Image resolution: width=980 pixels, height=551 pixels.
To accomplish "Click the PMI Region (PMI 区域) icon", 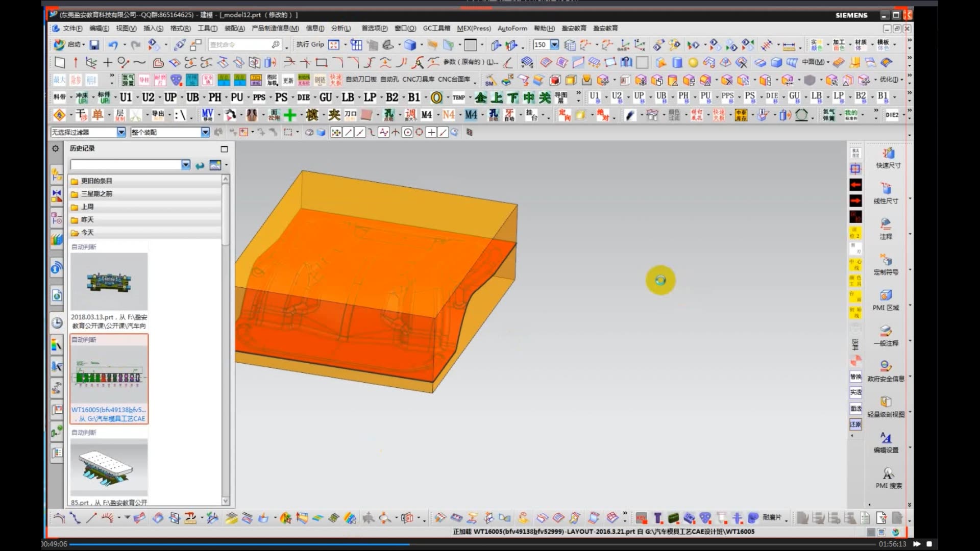I will 886,296.
